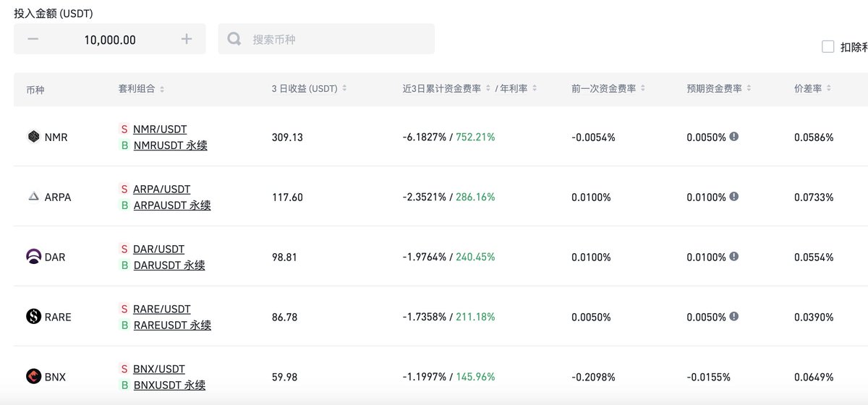Increase investment amount with plus button
This screenshot has height=405, width=868.
point(187,39)
